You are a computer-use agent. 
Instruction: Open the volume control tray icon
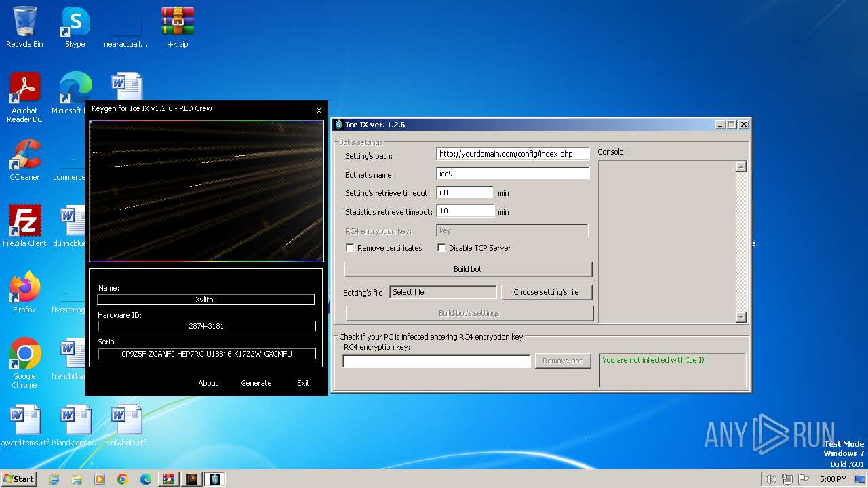coord(770,479)
